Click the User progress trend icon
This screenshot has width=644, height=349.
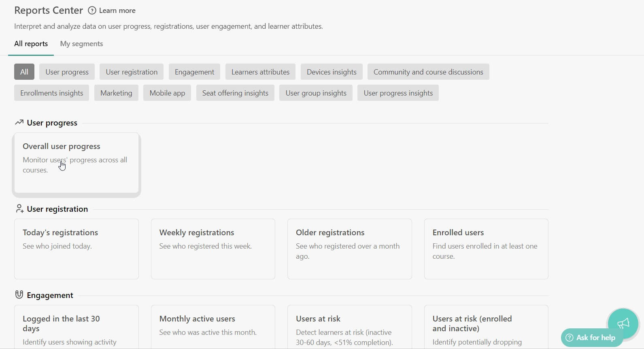[x=19, y=122]
